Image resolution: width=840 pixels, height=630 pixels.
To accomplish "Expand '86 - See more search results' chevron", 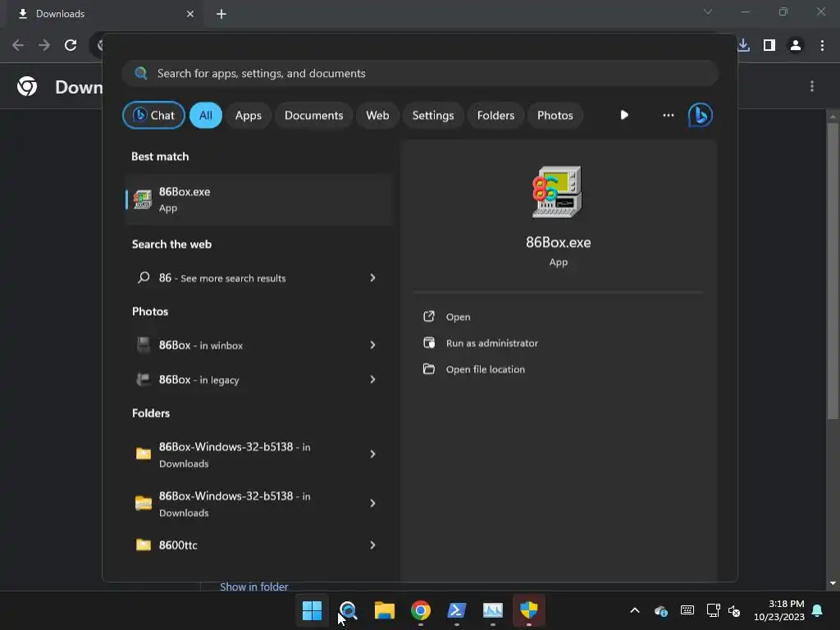I will pyautogui.click(x=372, y=277).
